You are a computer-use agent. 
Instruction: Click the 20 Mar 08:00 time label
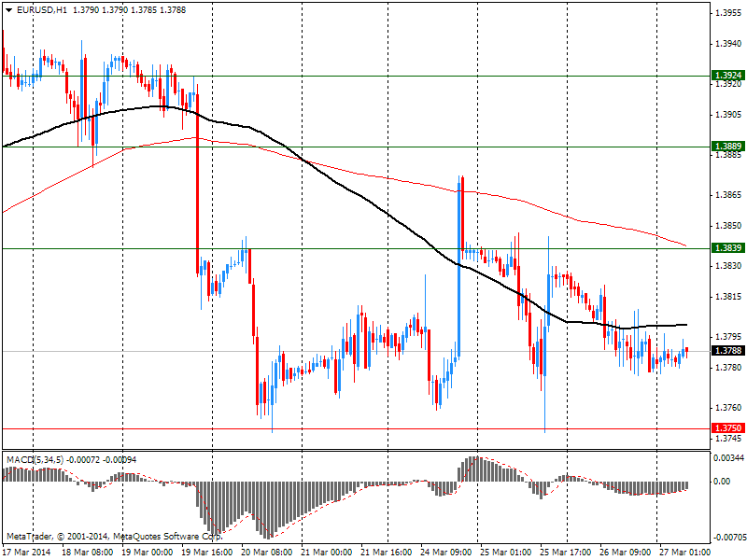tap(267, 553)
